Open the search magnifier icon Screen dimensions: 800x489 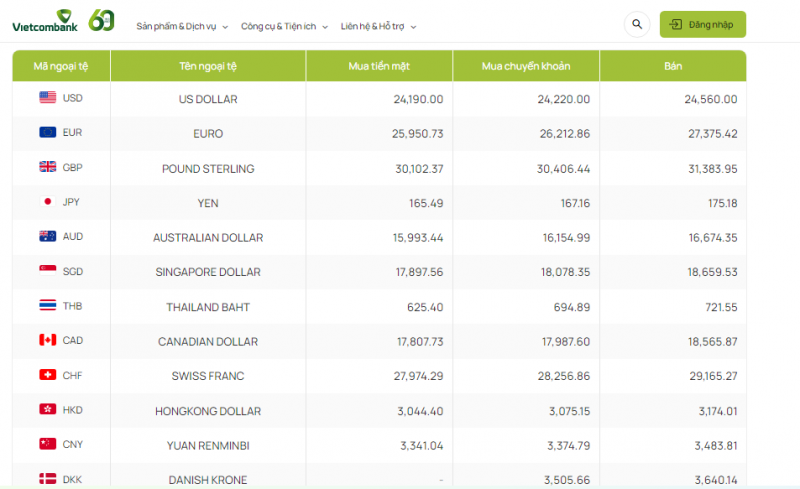pos(637,24)
